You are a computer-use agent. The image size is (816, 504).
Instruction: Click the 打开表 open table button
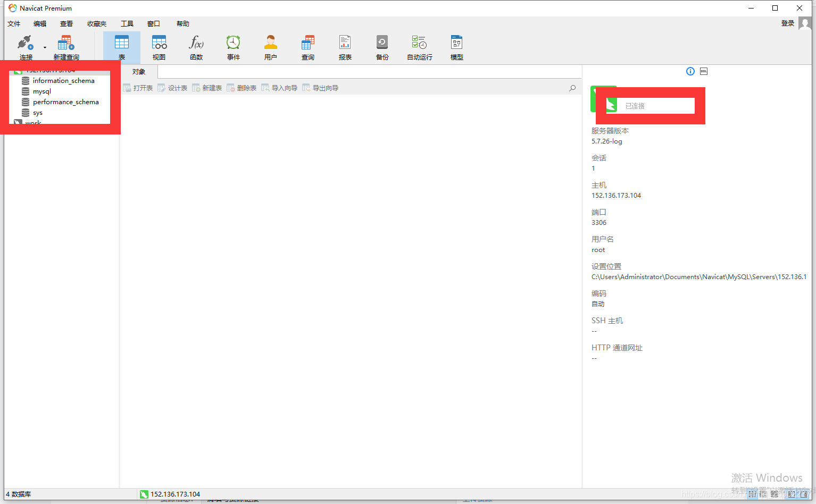[138, 88]
